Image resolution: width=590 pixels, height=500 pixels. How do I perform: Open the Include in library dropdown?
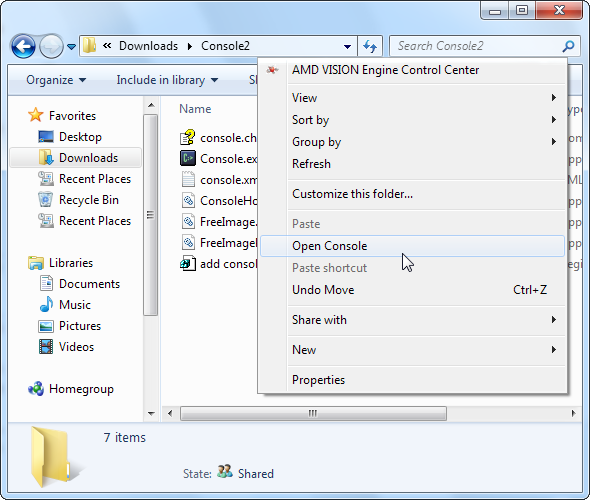coord(167,80)
